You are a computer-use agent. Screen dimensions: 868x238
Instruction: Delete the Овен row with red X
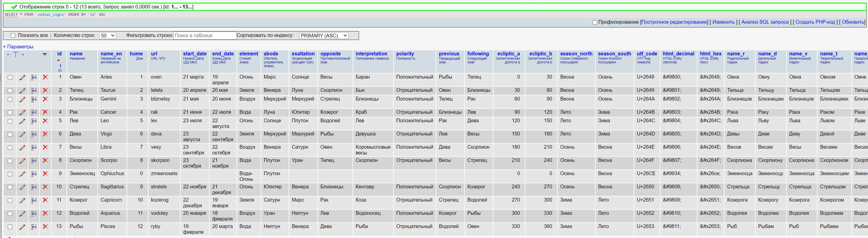point(45,77)
